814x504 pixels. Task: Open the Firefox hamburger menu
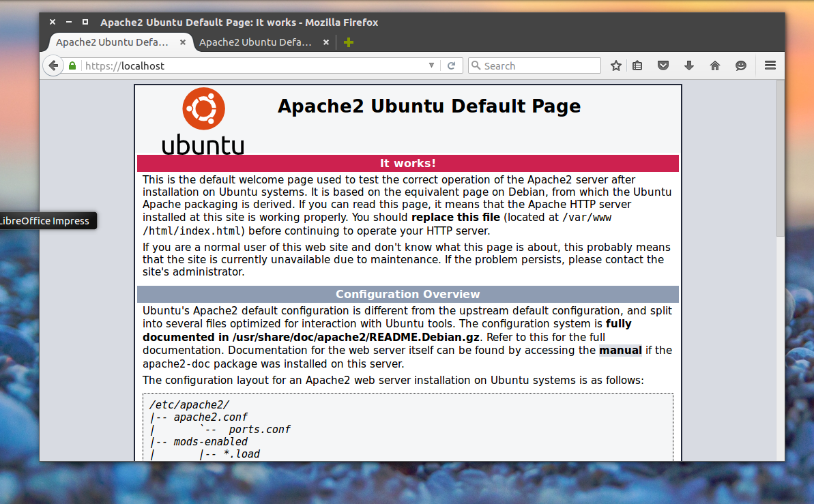coord(770,66)
